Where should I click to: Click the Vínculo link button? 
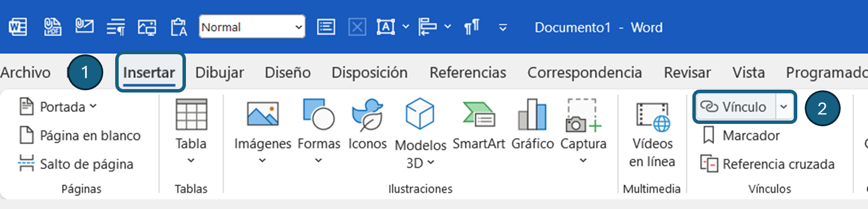click(x=735, y=107)
